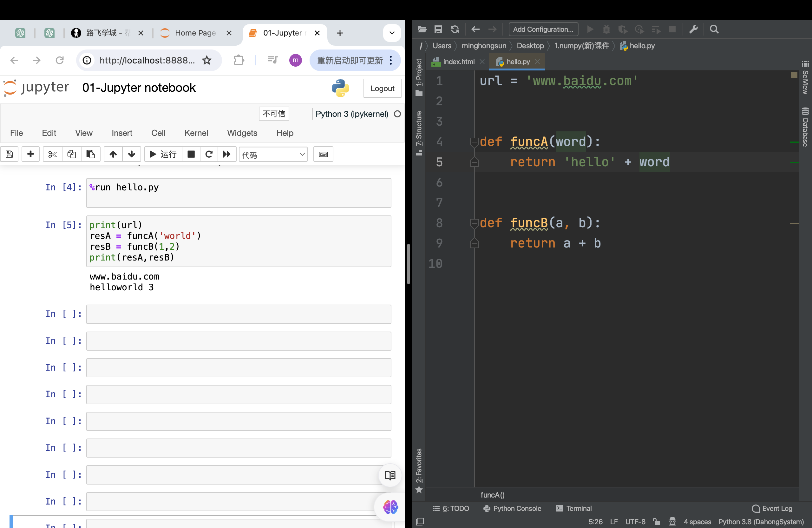Open PyCharm settings wrench icon
The image size is (812, 528).
click(693, 30)
